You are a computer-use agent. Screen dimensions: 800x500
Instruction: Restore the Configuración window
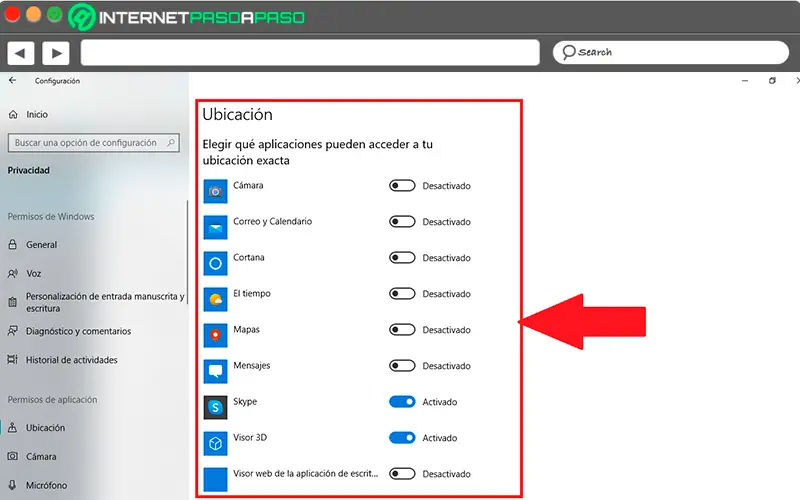point(772,81)
